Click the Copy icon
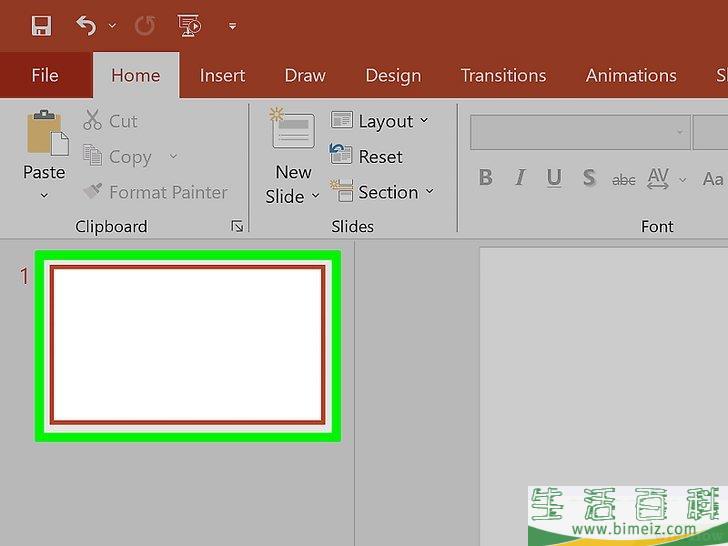Screen dimensions: 728x546 pyautogui.click(x=92, y=156)
